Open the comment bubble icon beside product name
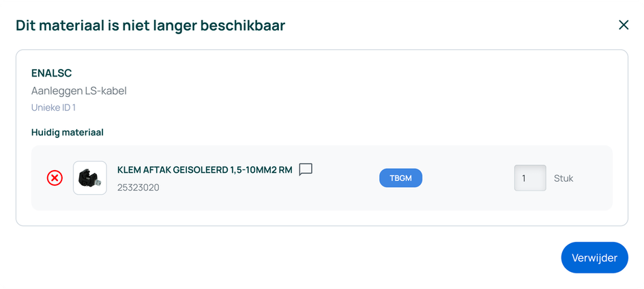 tap(306, 169)
